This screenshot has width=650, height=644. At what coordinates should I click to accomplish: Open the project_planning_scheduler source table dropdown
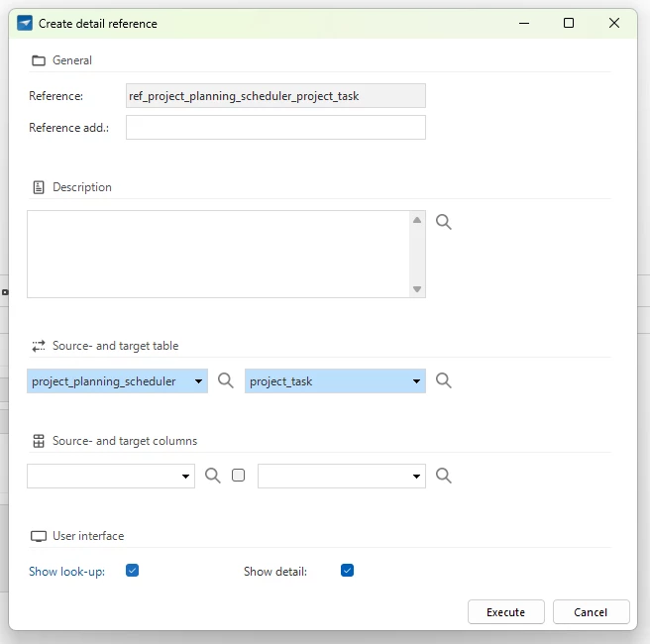tap(117, 380)
